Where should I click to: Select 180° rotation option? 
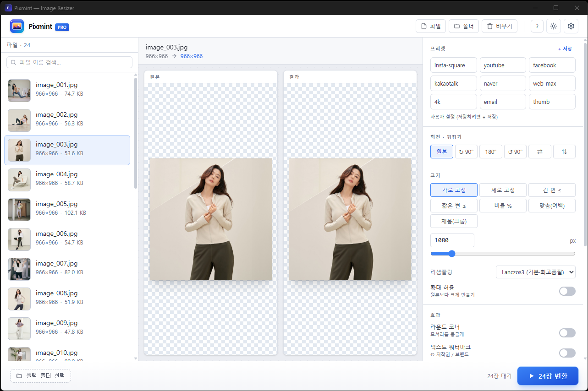(491, 152)
